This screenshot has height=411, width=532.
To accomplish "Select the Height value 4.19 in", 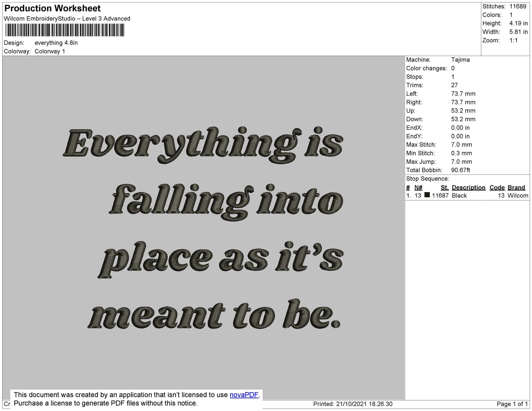I will [518, 23].
